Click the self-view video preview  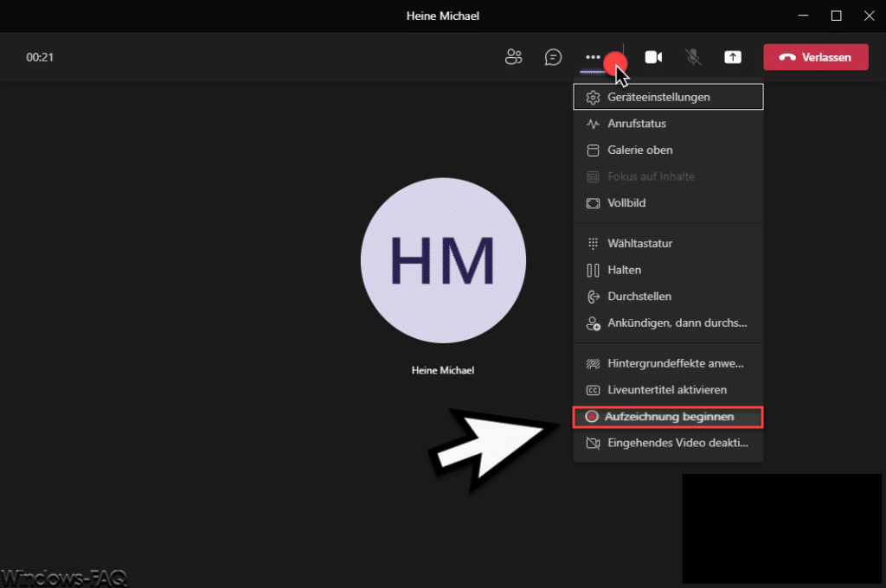[x=781, y=528]
